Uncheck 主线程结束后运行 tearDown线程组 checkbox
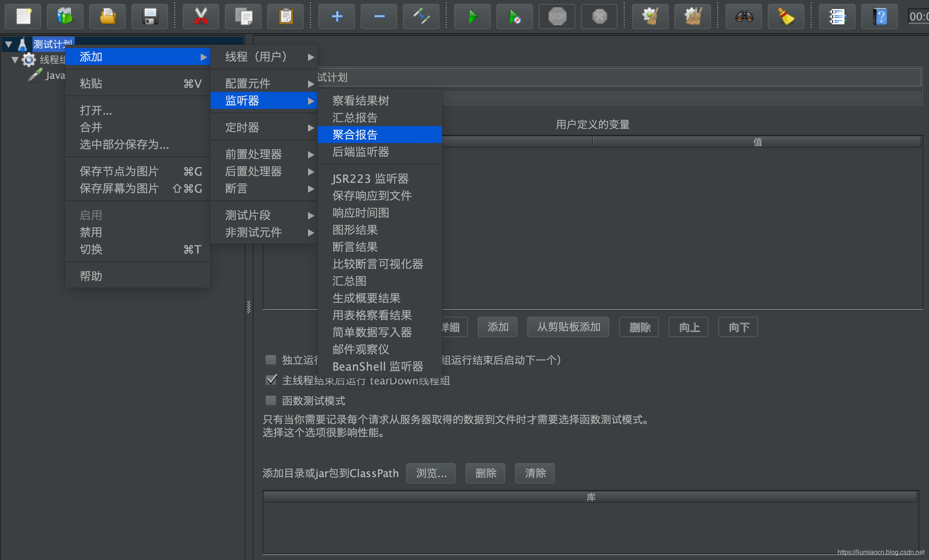Image resolution: width=929 pixels, height=560 pixels. pos(271,380)
